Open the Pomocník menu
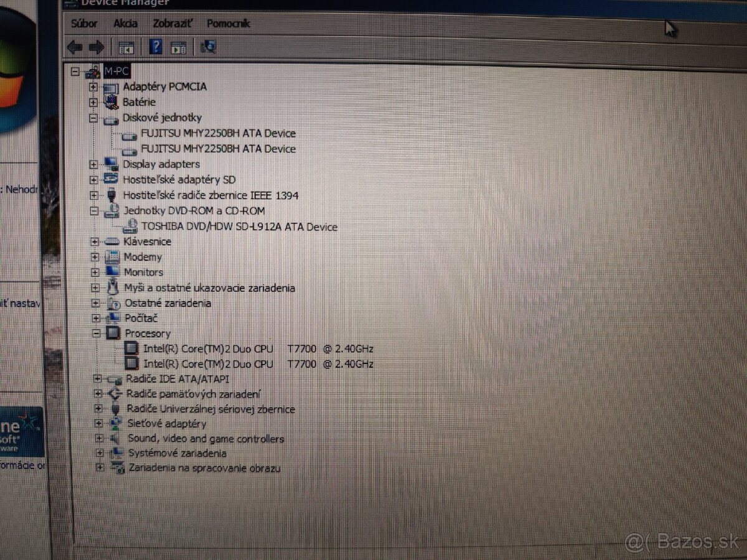This screenshot has width=747, height=560. pyautogui.click(x=228, y=23)
